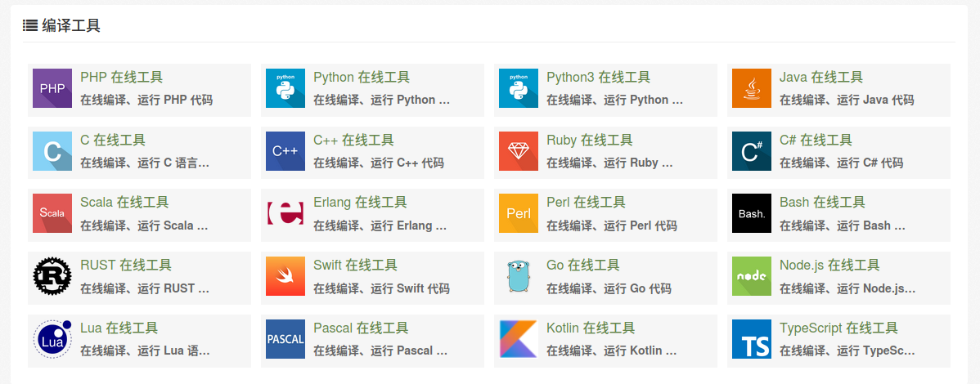Open the Swift 在线工具 link
The image size is (980, 384).
[x=355, y=265]
